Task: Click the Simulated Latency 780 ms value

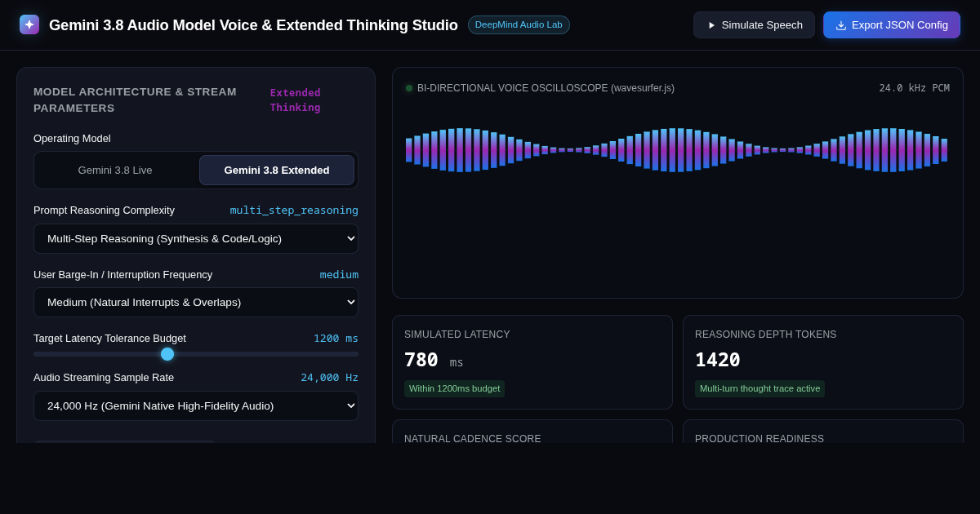Action: pyautogui.click(x=434, y=360)
